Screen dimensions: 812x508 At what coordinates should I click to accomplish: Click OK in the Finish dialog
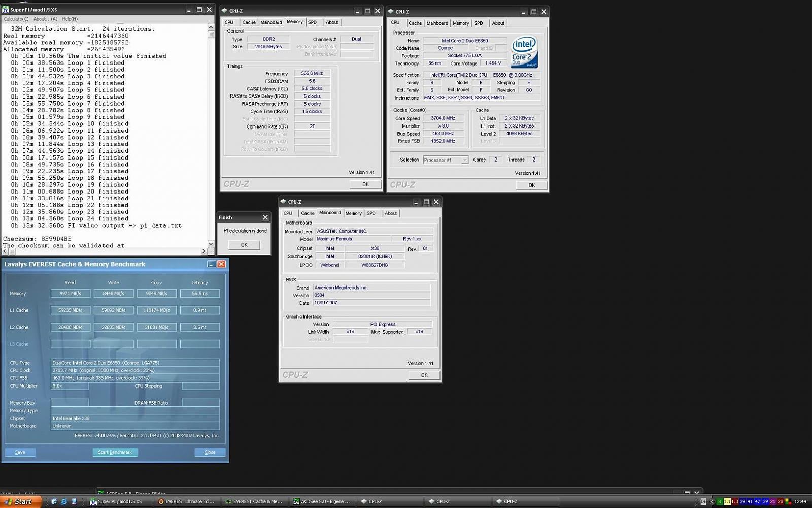244,245
